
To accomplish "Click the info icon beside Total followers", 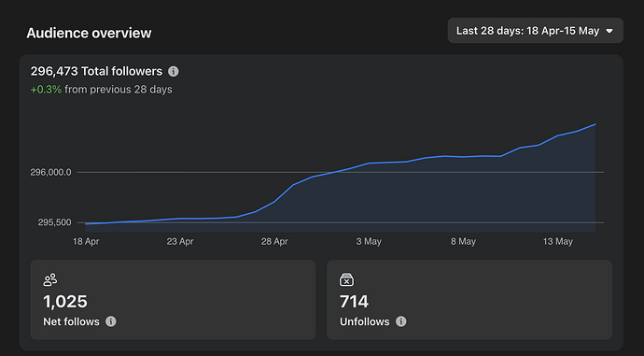I will coord(174,72).
